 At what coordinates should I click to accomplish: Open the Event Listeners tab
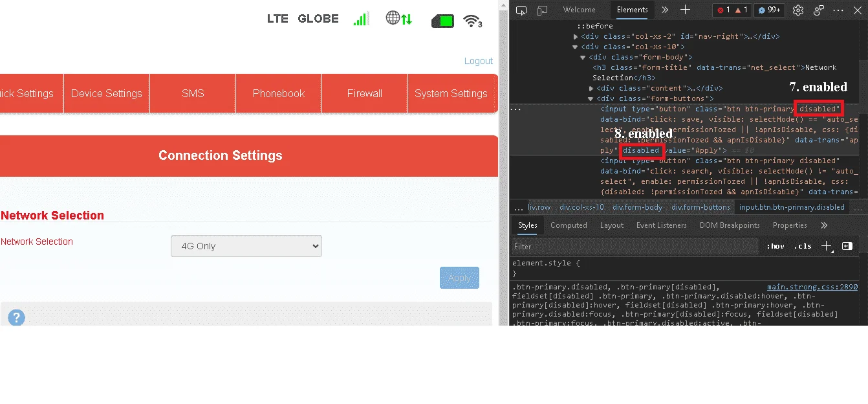coord(662,225)
